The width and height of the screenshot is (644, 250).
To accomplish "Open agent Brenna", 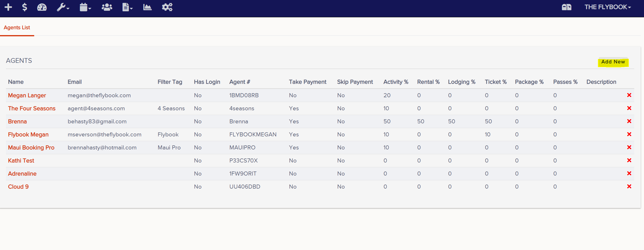I will click(17, 121).
